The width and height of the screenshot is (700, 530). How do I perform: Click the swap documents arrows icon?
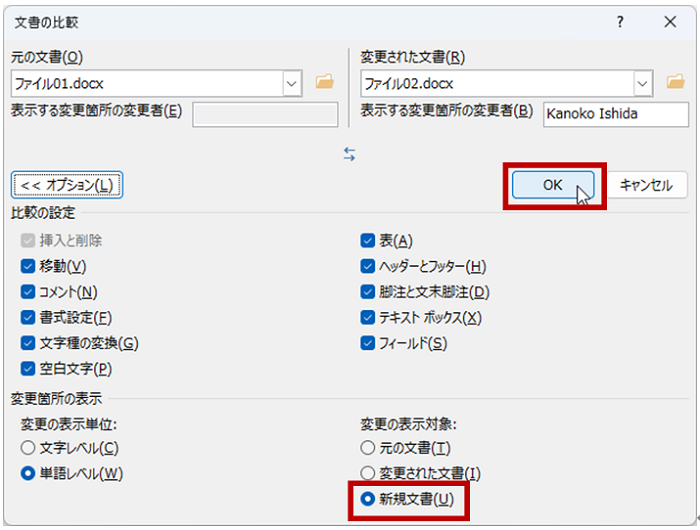[349, 154]
